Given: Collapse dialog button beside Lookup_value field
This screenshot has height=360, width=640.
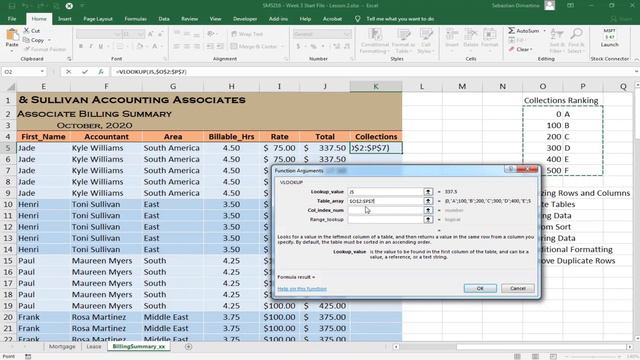Looking at the screenshot, I should tap(428, 191).
